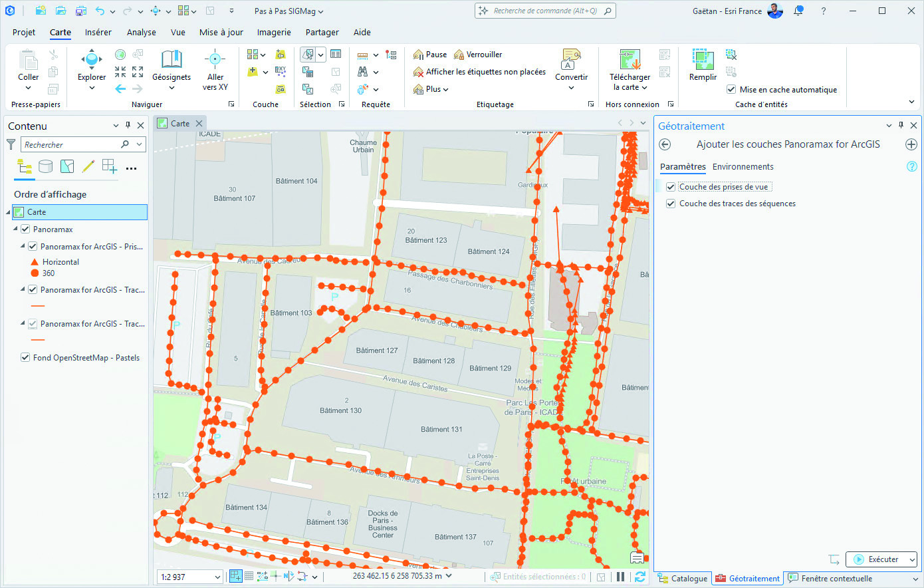924x588 pixels.
Task: Open the coordinate units dropdown
Action: tap(449, 576)
